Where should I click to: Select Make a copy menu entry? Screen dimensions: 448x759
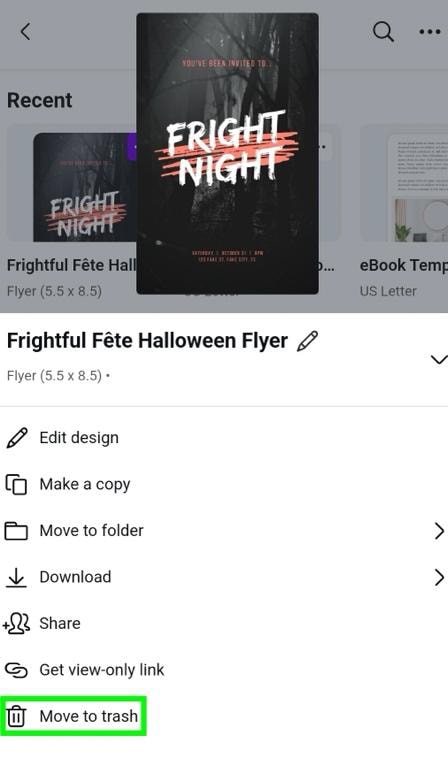click(224, 484)
